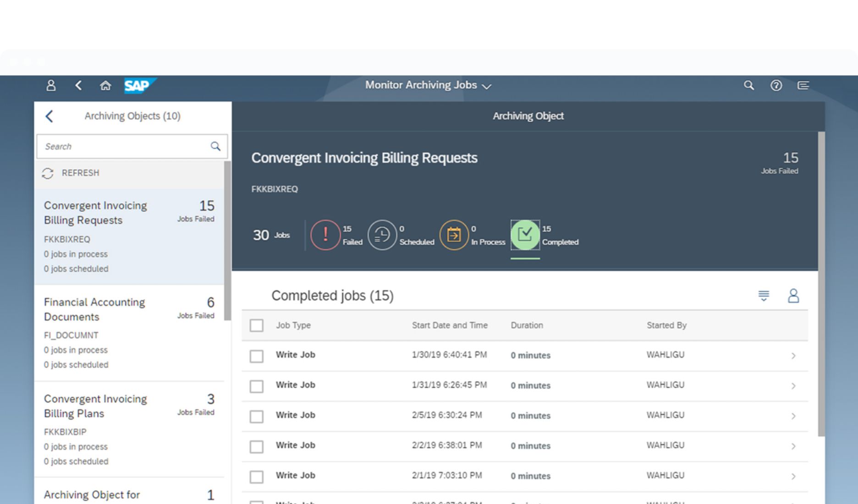Screen dimensions: 858x504
Task: Check the Write Job from 1/30/19 row
Action: [257, 356]
